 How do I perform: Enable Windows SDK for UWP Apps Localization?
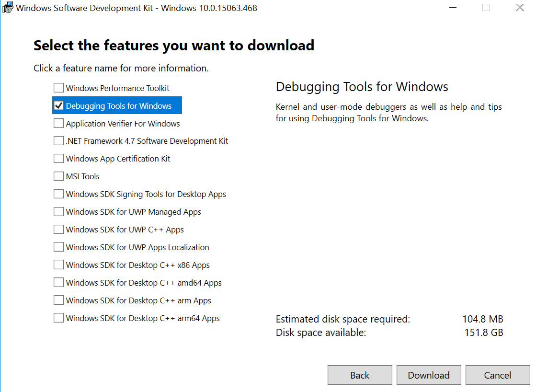[x=58, y=247]
